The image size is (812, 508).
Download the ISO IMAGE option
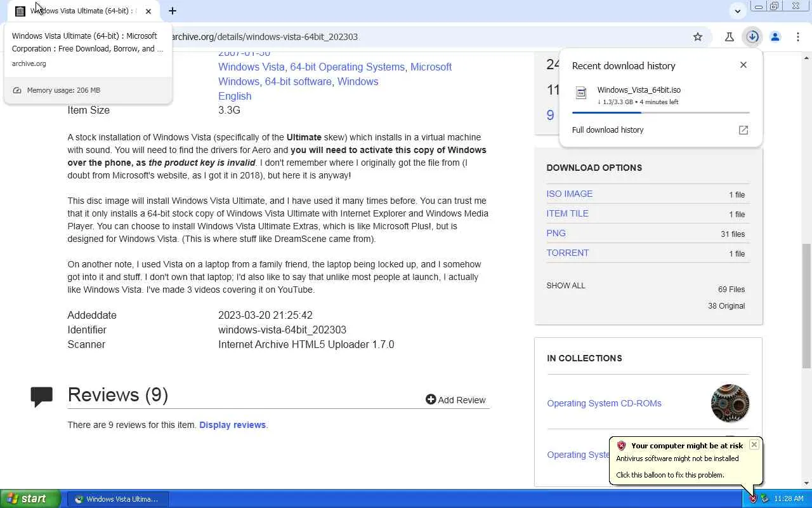tap(570, 194)
